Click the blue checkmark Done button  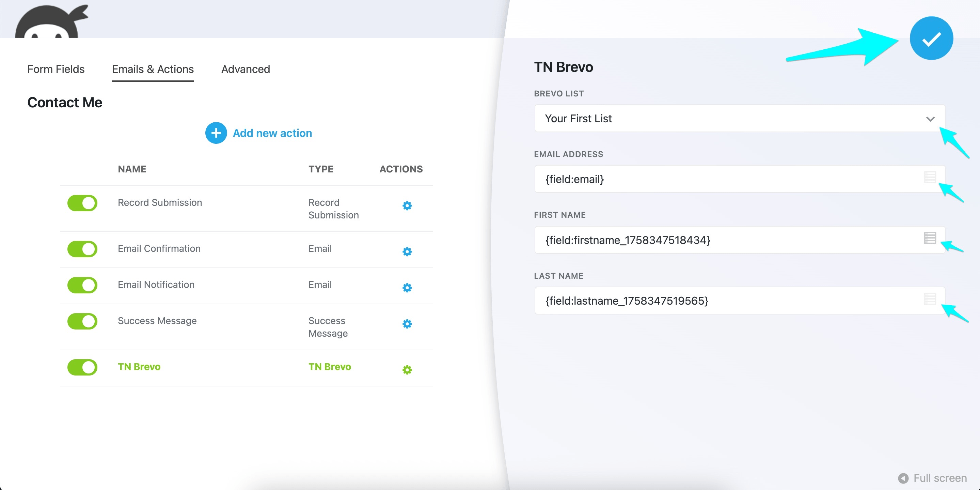click(x=931, y=39)
